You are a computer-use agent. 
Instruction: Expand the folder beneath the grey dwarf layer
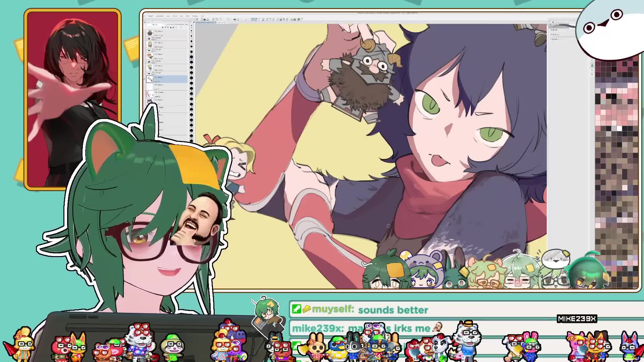point(147,39)
